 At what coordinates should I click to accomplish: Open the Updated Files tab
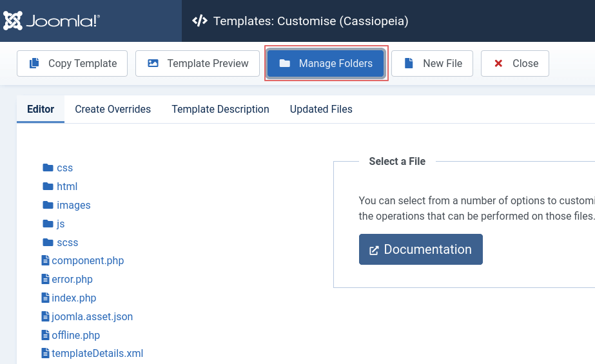coord(321,110)
